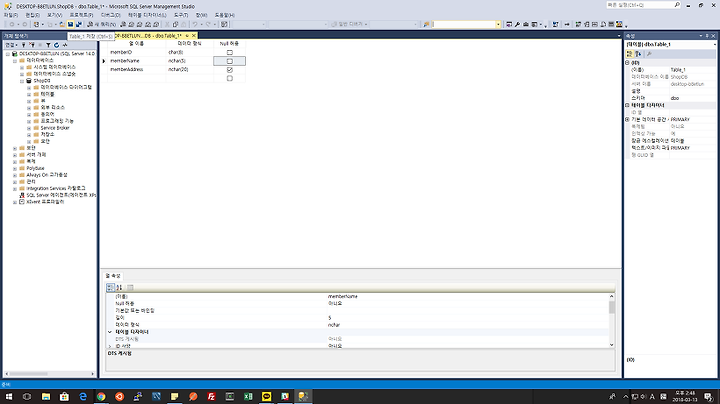
Task: Open the File menu
Action: [x=11, y=15]
